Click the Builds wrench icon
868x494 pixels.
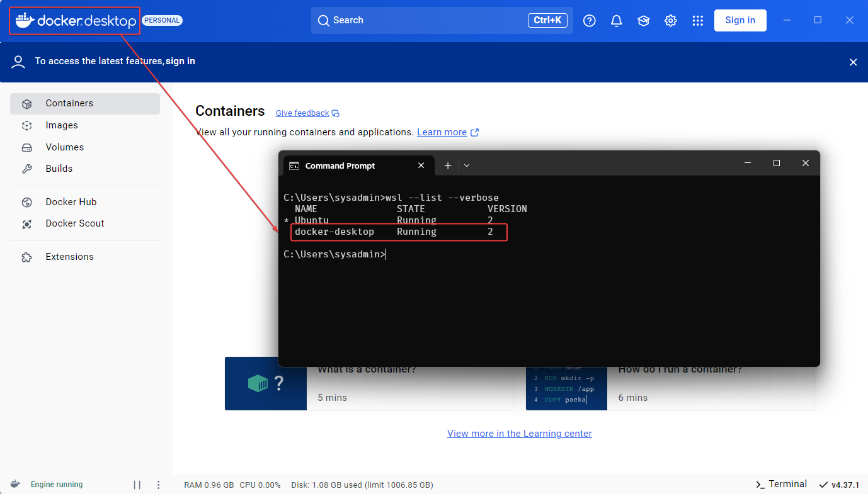(26, 169)
